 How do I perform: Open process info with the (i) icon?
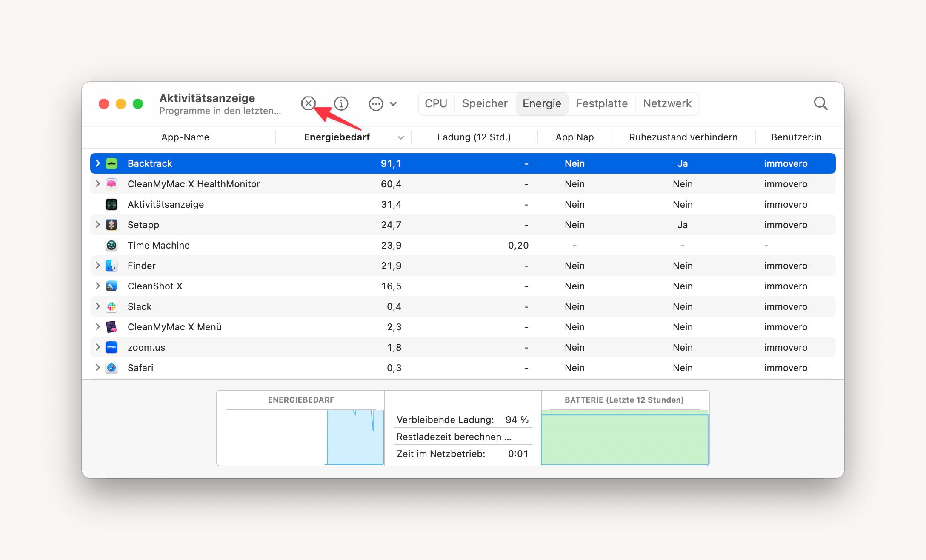[x=341, y=103]
